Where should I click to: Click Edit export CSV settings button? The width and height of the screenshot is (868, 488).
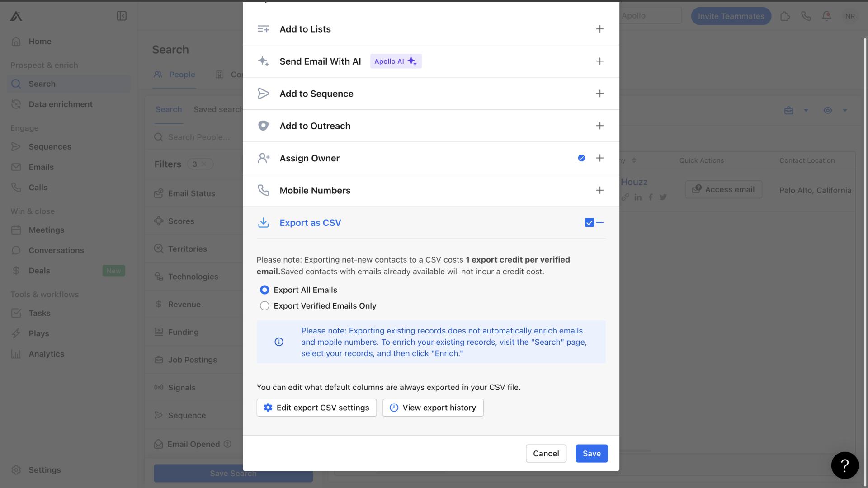click(x=316, y=408)
